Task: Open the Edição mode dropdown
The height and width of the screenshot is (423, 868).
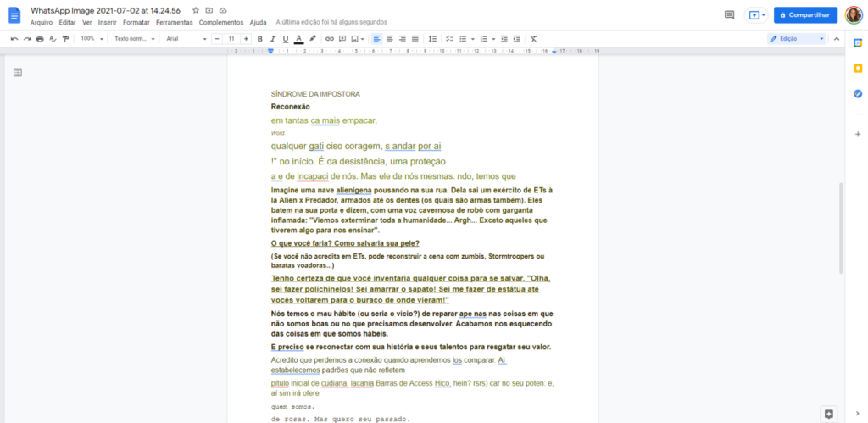Action: coord(796,39)
